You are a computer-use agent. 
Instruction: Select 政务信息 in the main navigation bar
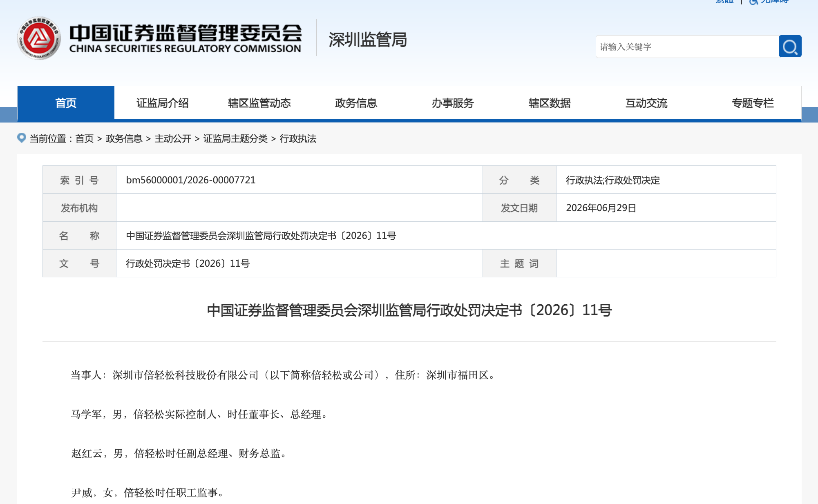pos(356,103)
